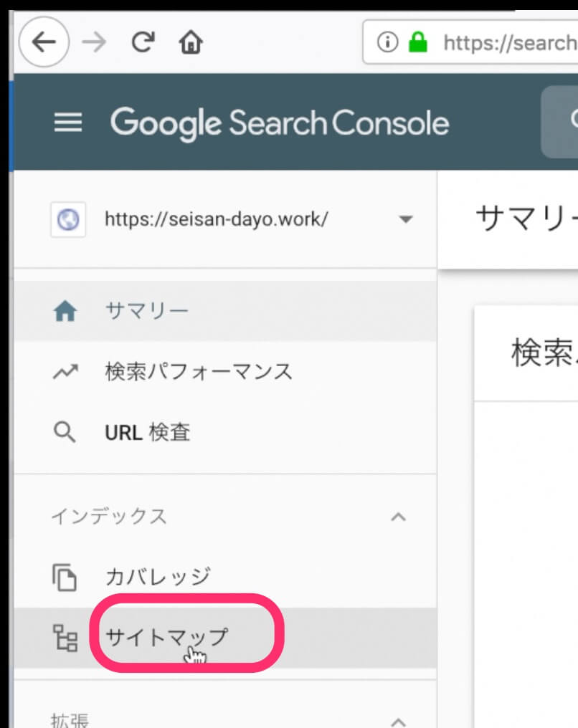Show site information via the info icon
The image size is (578, 728).
387,43
